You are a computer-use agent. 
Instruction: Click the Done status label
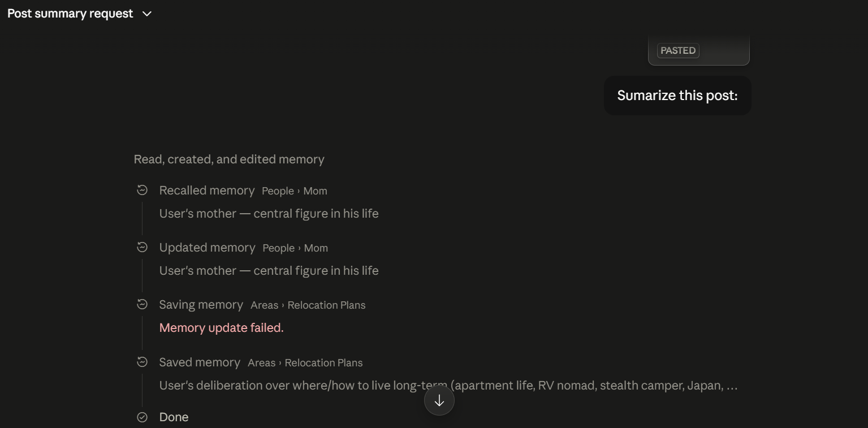point(174,417)
